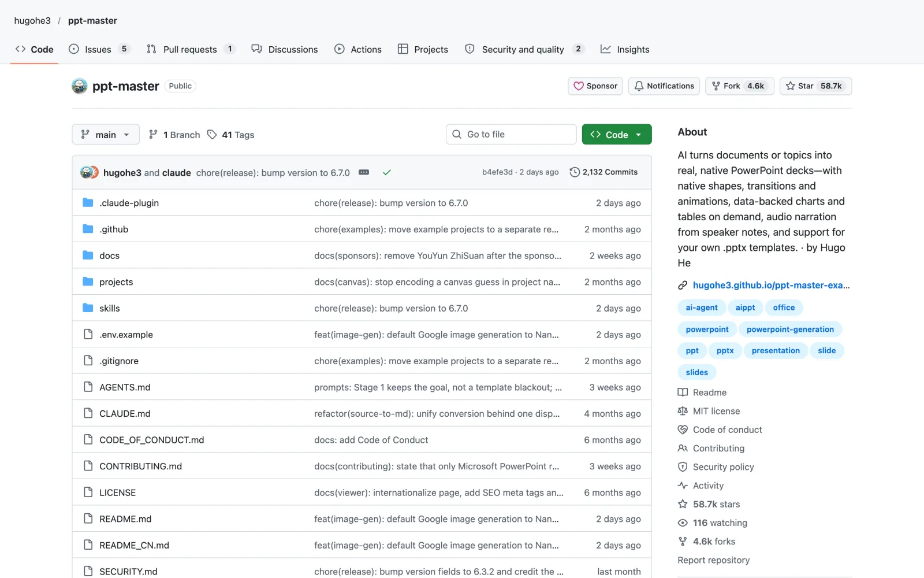Open the .claude-plugin folder
This screenshot has width=924, height=578.
tap(129, 203)
